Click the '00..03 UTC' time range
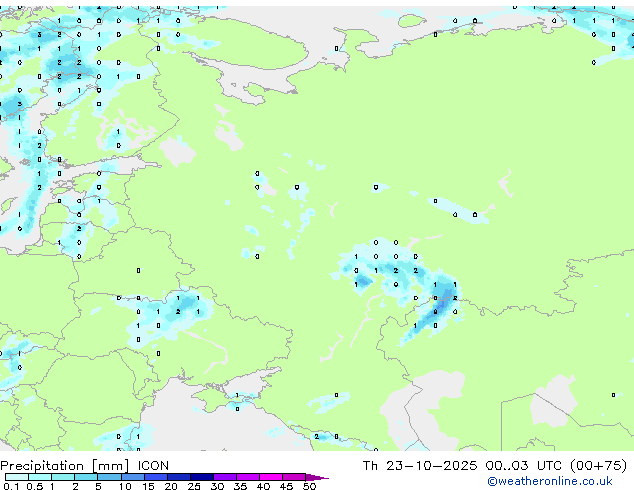Image resolution: width=634 pixels, height=490 pixels. point(523,466)
